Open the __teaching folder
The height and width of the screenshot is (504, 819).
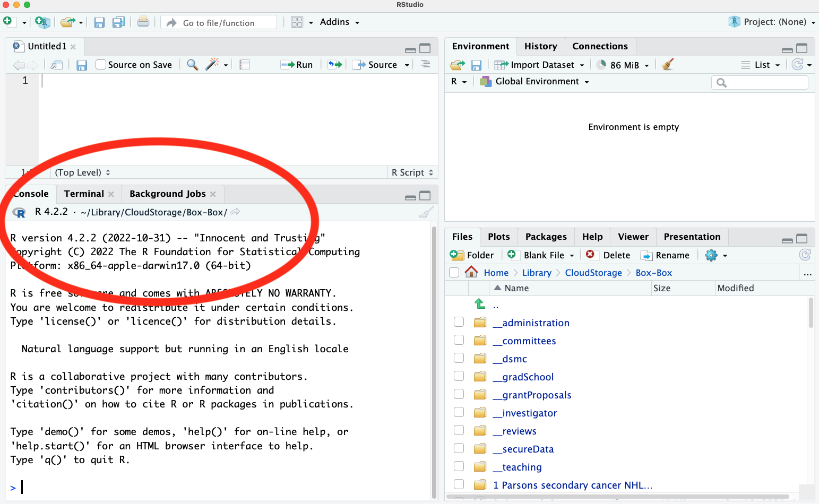(518, 467)
